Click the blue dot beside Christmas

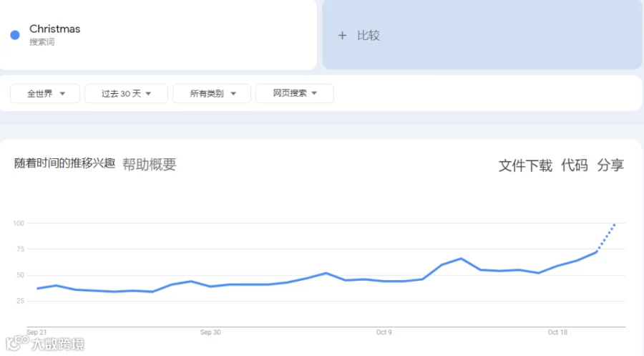[x=15, y=35]
